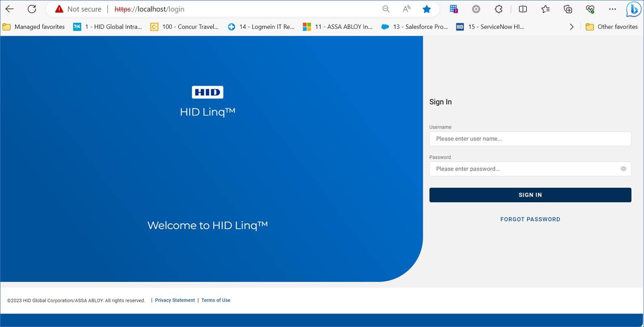Click the gray gear extension icon

[x=476, y=9]
